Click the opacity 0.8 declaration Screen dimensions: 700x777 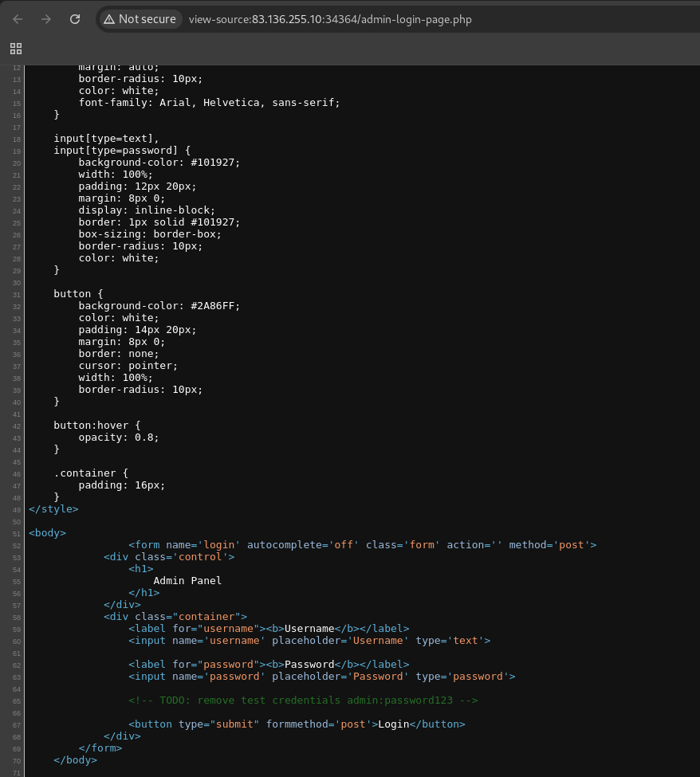click(x=119, y=438)
